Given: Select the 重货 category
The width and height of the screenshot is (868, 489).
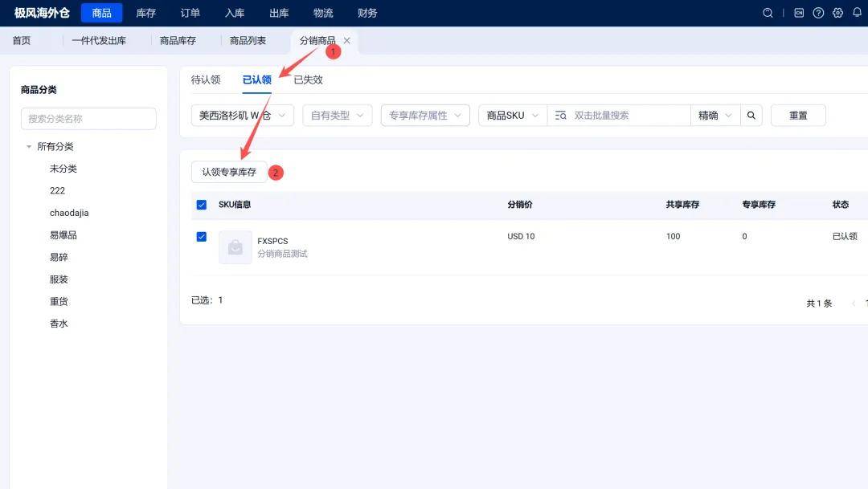Looking at the screenshot, I should (59, 301).
